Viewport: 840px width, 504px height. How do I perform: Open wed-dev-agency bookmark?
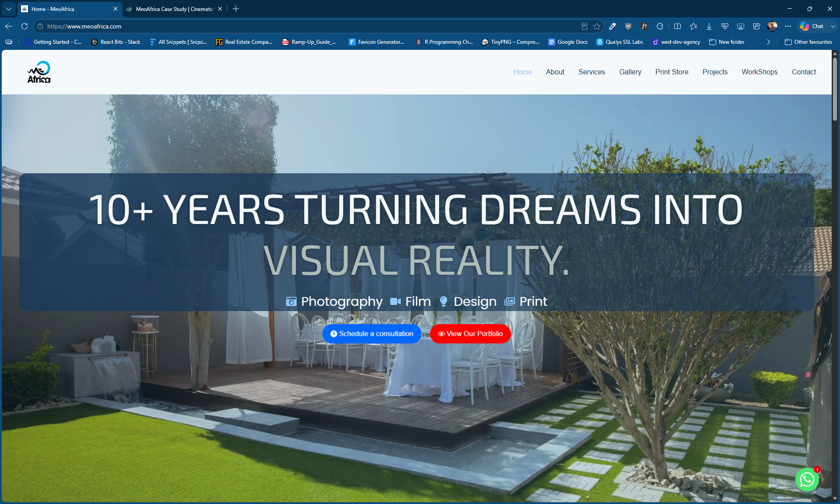[x=676, y=42]
